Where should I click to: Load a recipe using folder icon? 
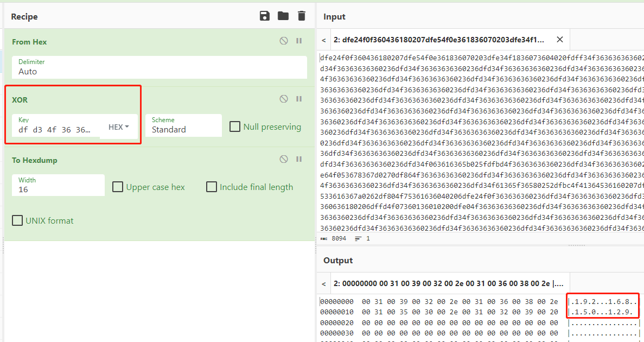(283, 16)
